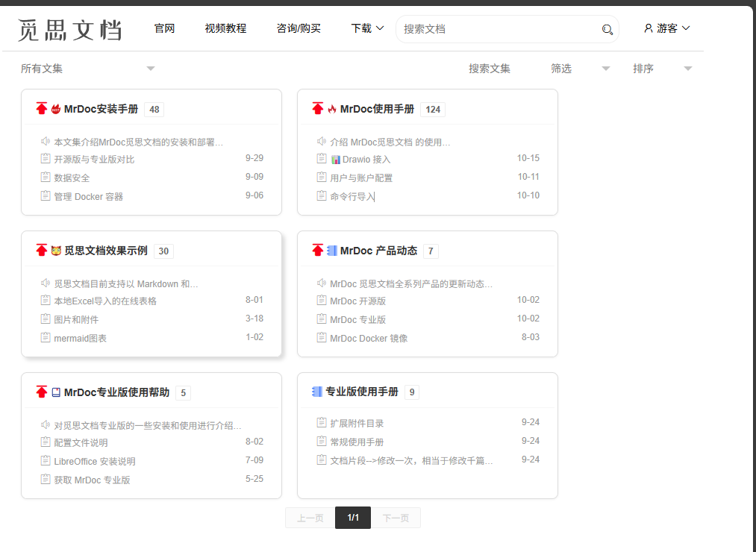Screen dimensions: 756x552
Task: Click the document icon beside 开源版与专业版对比
Action: [46, 158]
